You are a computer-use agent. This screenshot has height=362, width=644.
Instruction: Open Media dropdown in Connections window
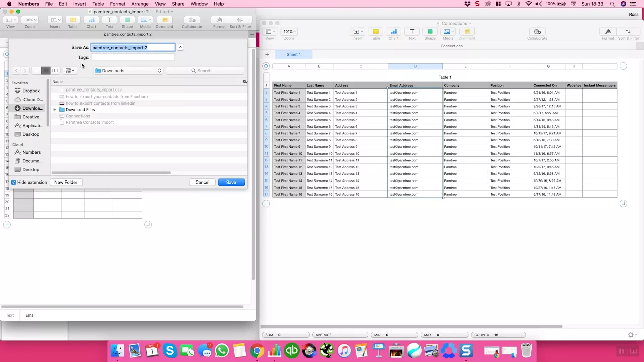point(448,32)
